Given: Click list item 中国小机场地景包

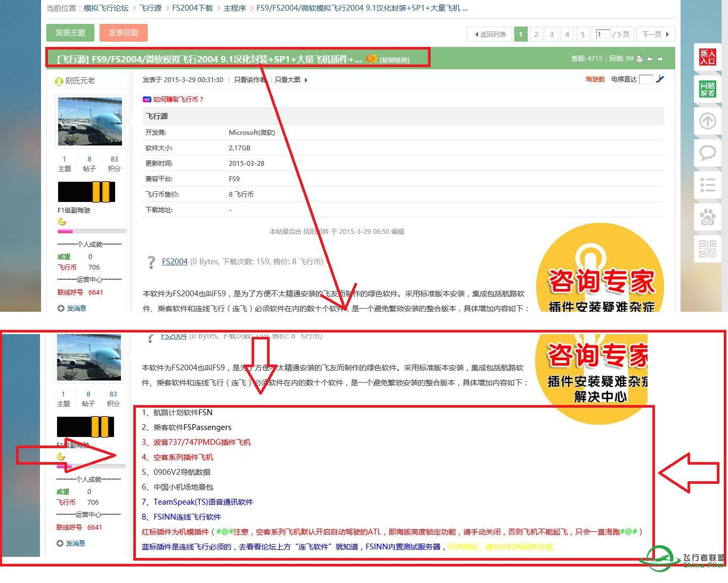Looking at the screenshot, I should tap(183, 487).
